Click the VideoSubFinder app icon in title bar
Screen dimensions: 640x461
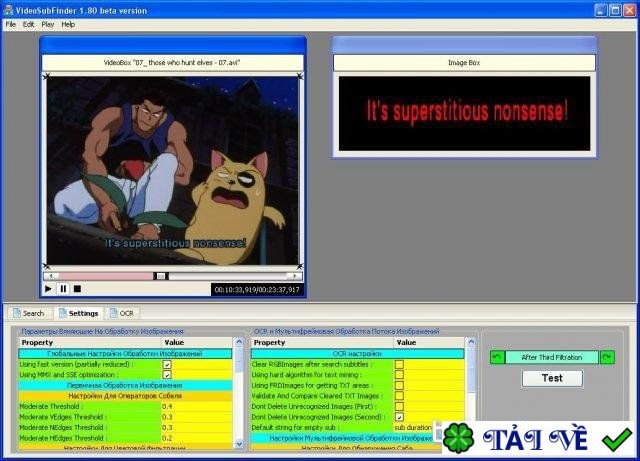[8, 10]
